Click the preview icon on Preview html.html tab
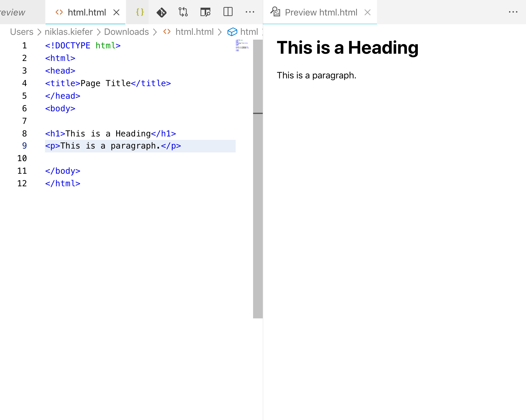 [275, 12]
